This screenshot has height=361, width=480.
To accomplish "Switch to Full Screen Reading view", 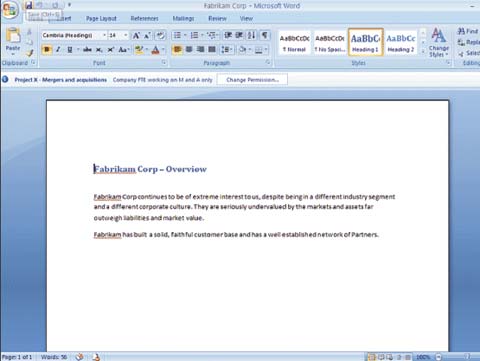I will 381,357.
